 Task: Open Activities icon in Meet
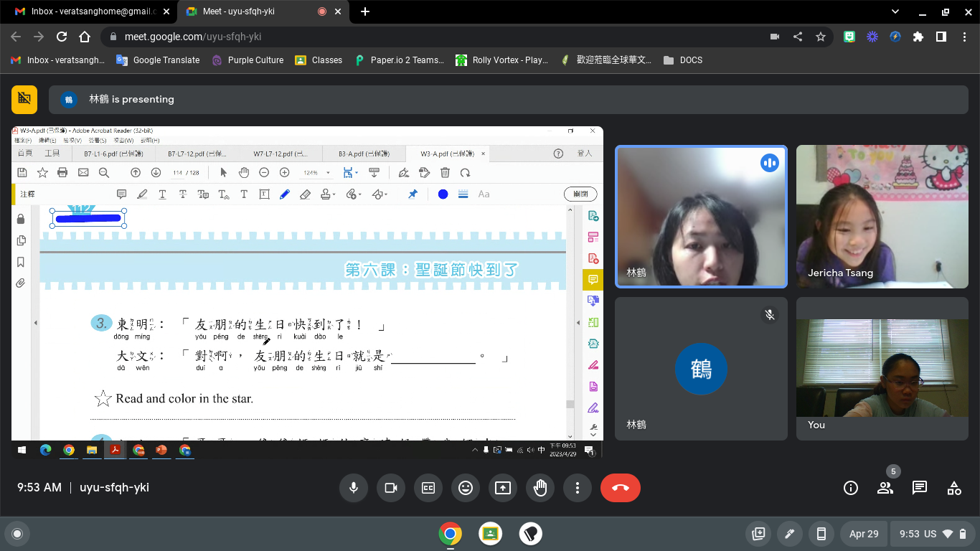[x=953, y=488]
